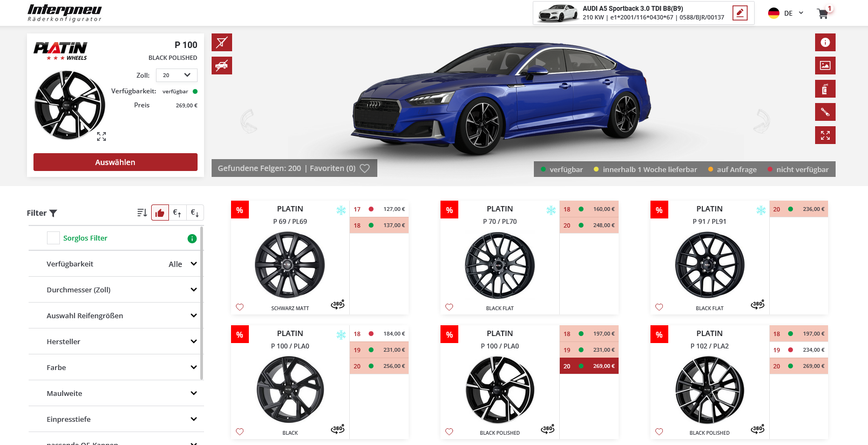Select 19 inch 234,00 € for P 102

[798, 350]
